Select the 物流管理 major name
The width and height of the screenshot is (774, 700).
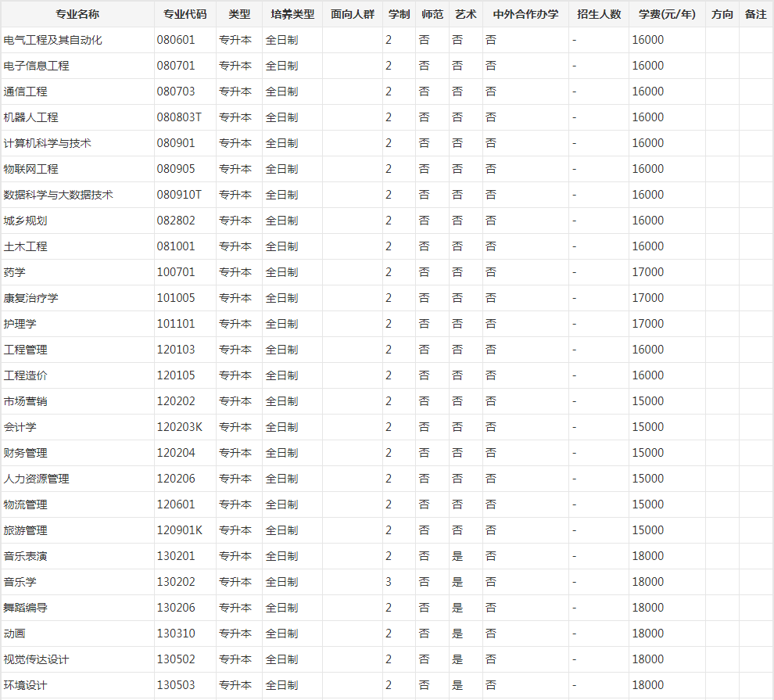tap(26, 504)
